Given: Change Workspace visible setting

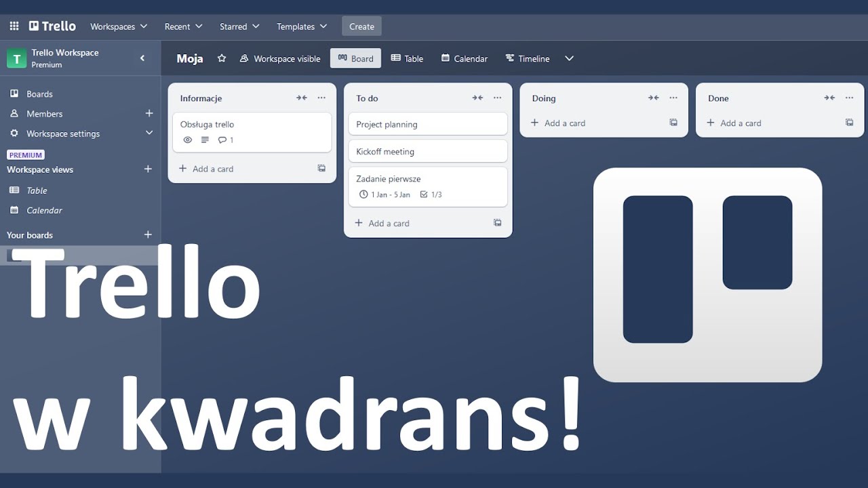Looking at the screenshot, I should 279,58.
